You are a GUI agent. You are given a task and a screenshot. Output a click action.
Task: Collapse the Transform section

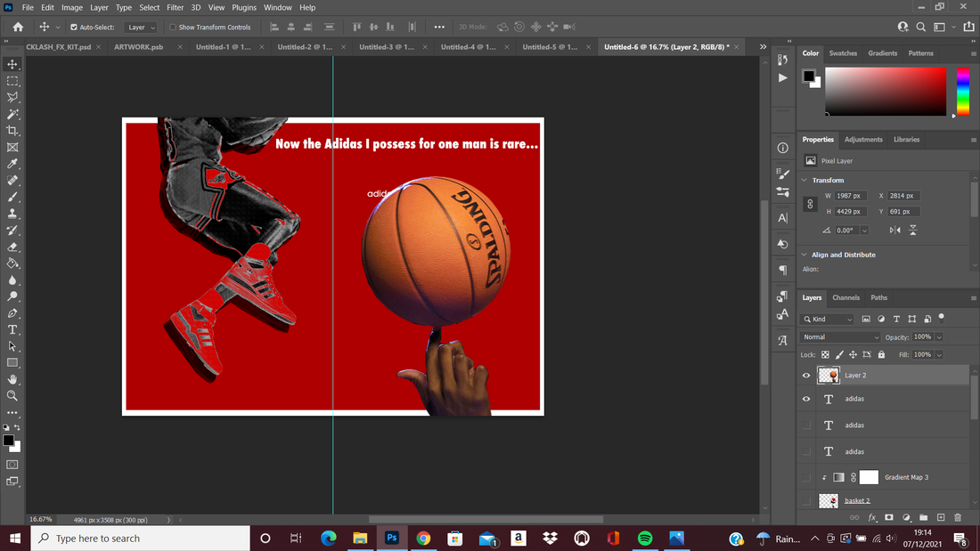click(x=804, y=180)
